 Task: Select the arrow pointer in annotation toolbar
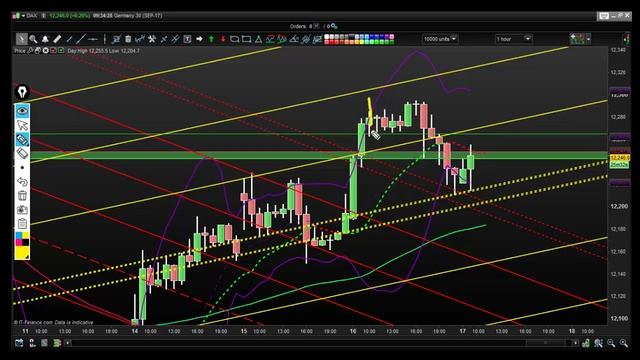click(22, 125)
